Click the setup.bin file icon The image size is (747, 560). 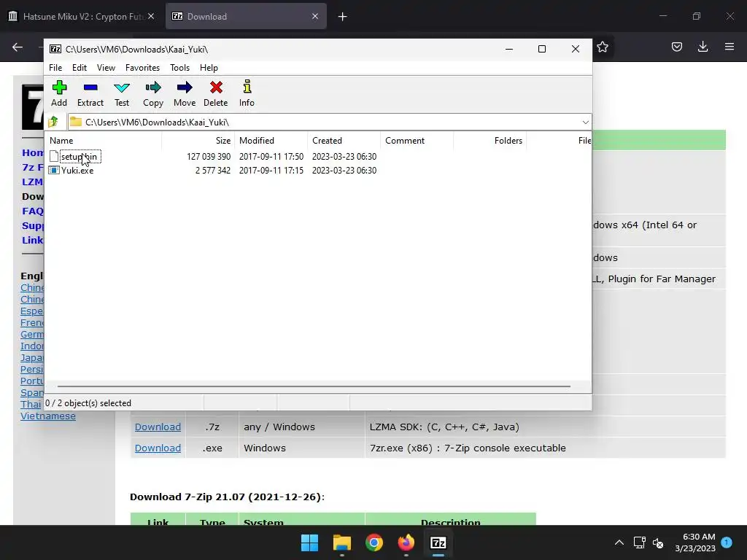(x=54, y=157)
